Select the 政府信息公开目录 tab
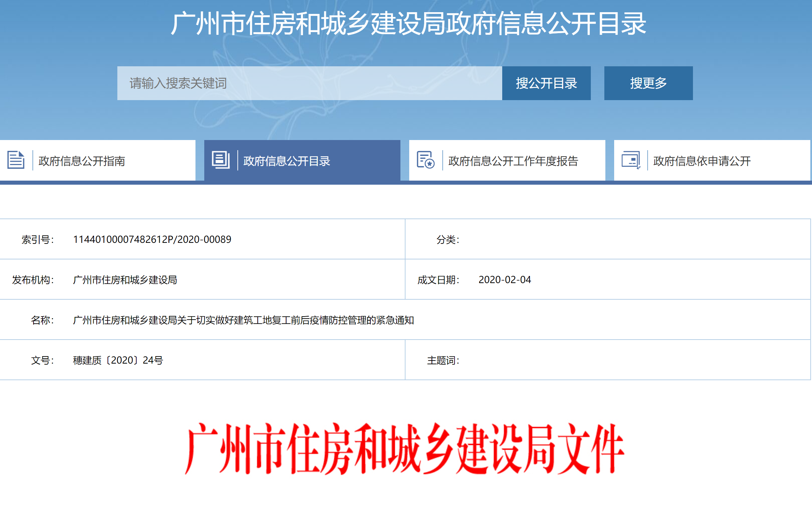The width and height of the screenshot is (812, 507). click(286, 161)
